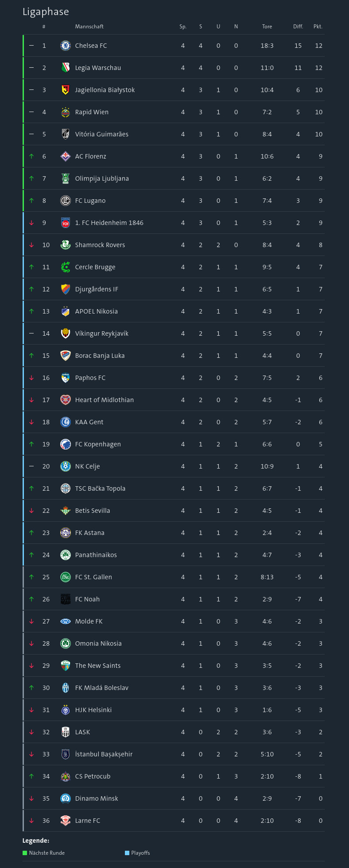Click the blue Playoffs legend swatch
The width and height of the screenshot is (349, 868).
click(x=127, y=853)
